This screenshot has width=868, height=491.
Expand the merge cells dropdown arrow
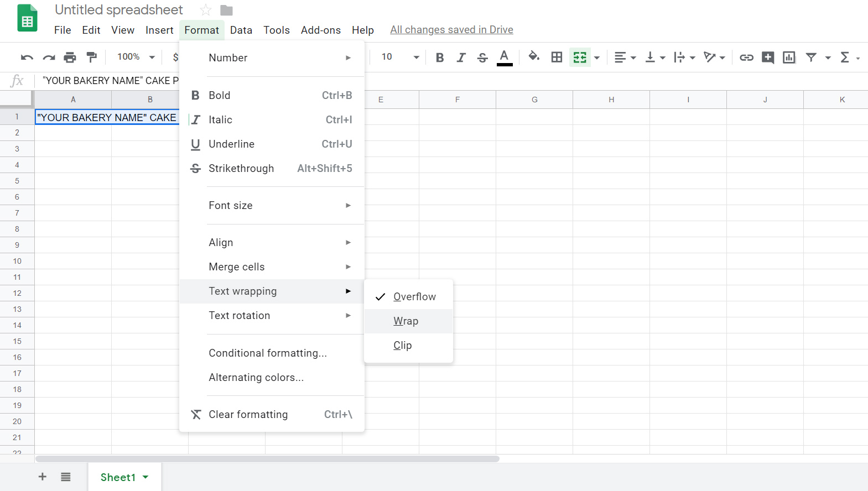pyautogui.click(x=596, y=58)
